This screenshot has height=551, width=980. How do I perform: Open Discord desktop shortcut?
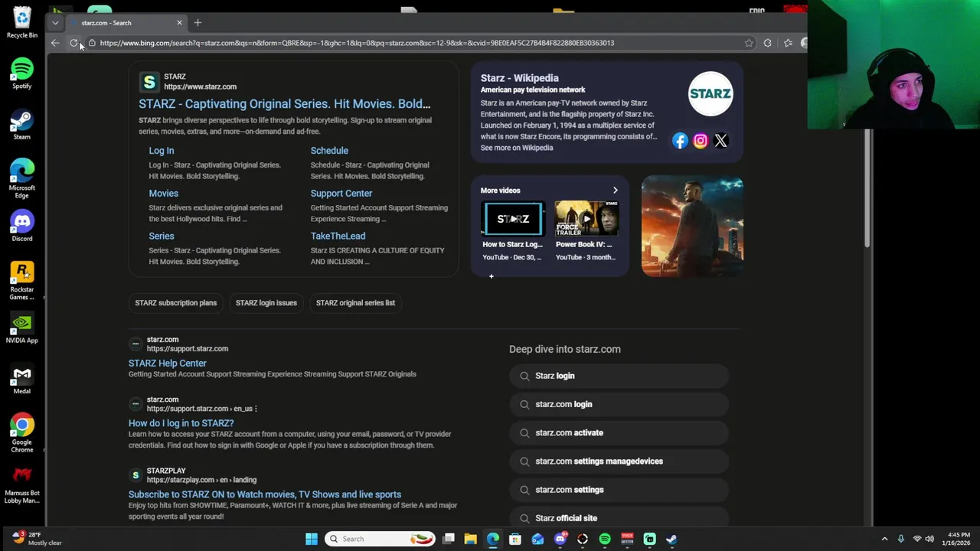tap(22, 226)
